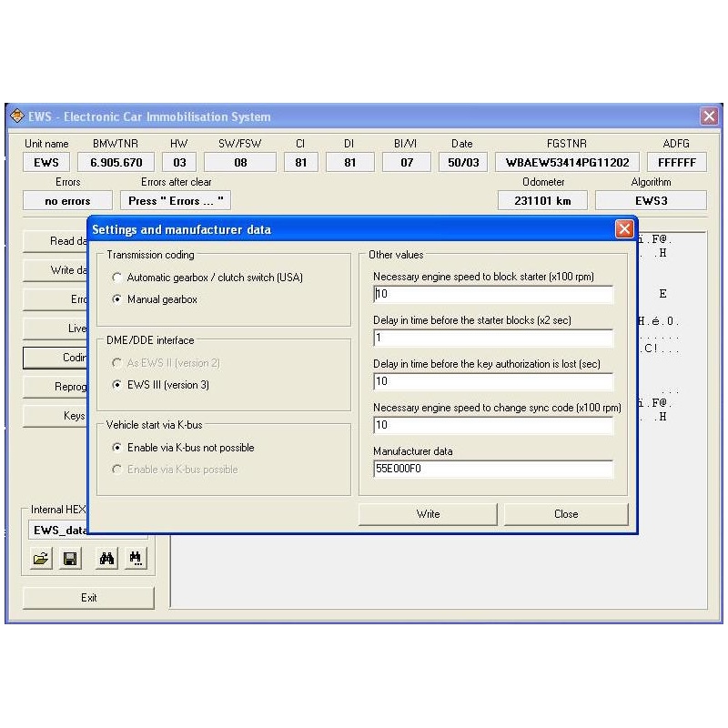Click the Errors button in left panel
This screenshot has height=728, width=728.
56,299
